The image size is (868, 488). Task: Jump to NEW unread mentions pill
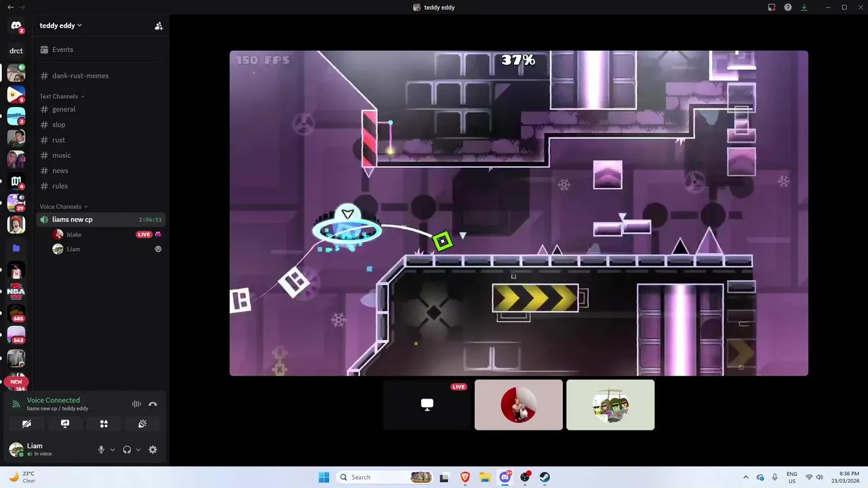tap(16, 382)
